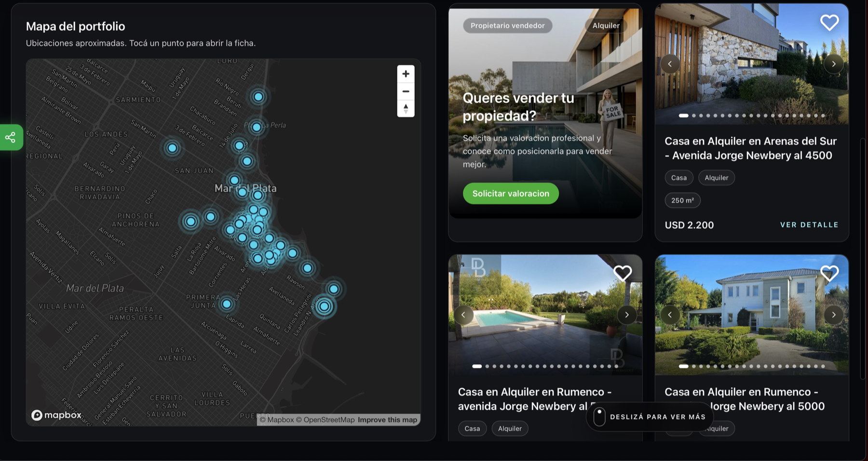Click the Queres vender tu propiedad heading
The width and height of the screenshot is (868, 461).
pos(518,107)
